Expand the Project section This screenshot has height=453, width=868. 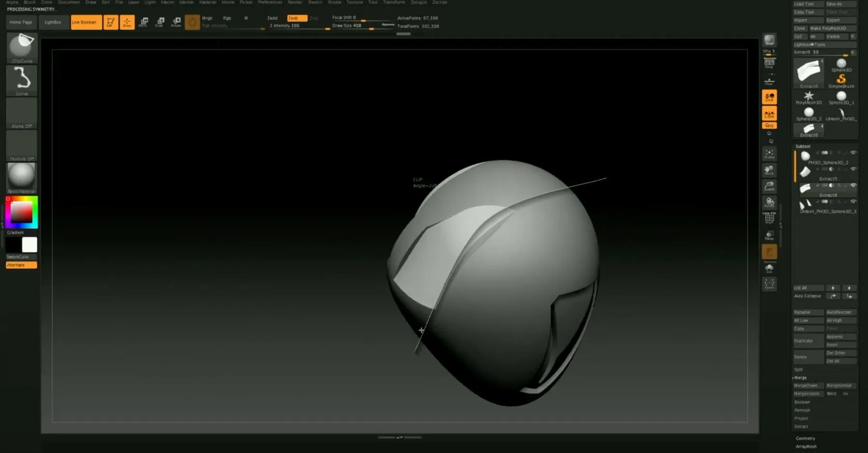(801, 419)
